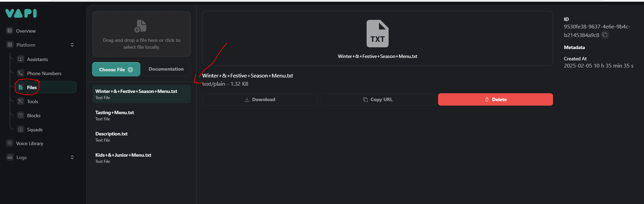This screenshot has height=204, width=644.
Task: Open Squads via its sidebar icon
Action: pos(21,129)
